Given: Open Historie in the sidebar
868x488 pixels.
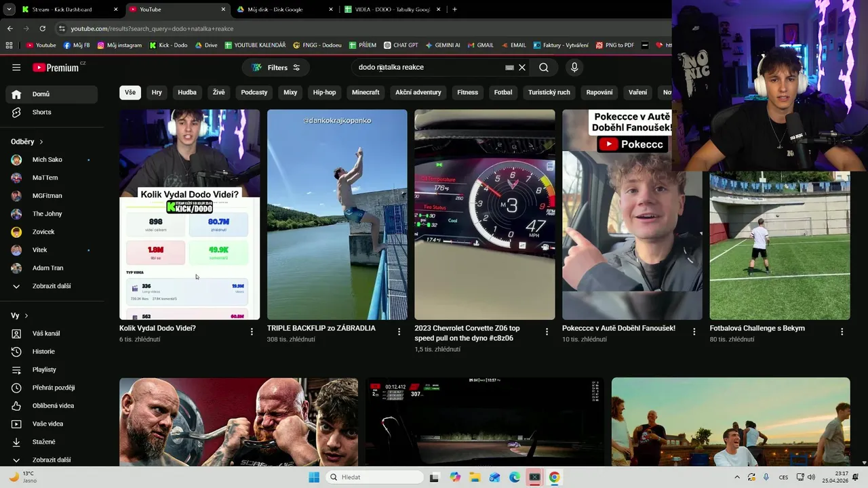Looking at the screenshot, I should tap(52, 352).
